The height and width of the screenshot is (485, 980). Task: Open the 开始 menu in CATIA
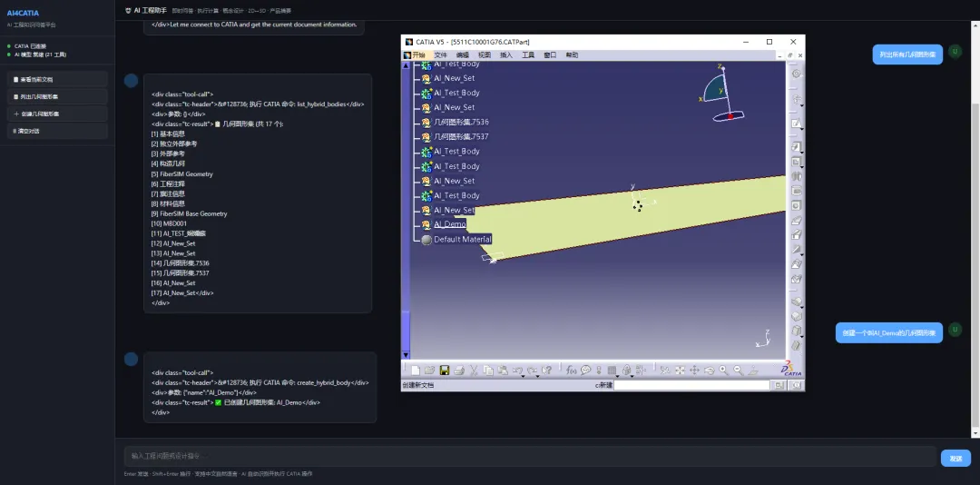(x=418, y=55)
